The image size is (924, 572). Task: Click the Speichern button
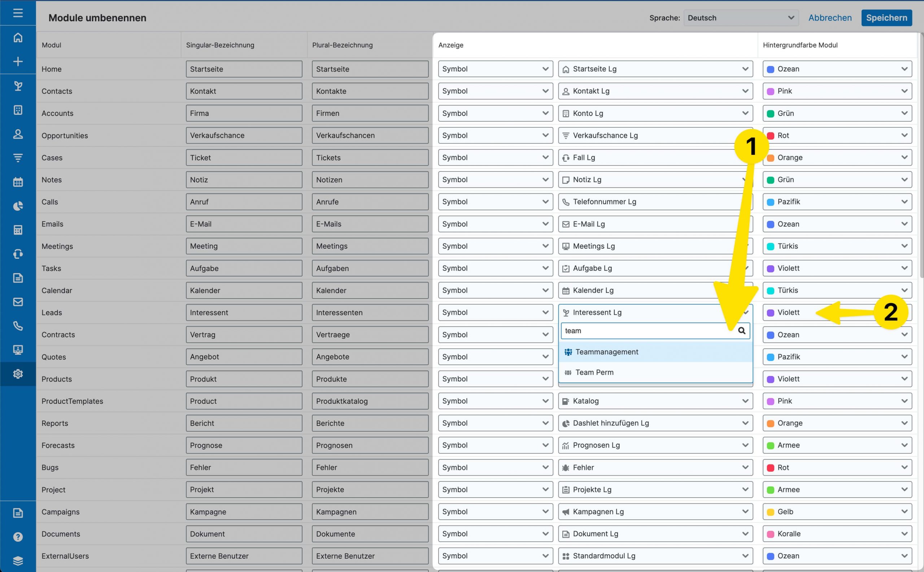pos(886,18)
